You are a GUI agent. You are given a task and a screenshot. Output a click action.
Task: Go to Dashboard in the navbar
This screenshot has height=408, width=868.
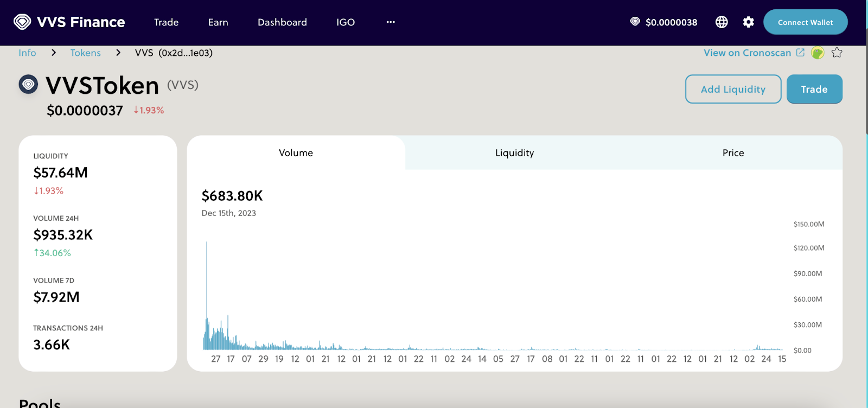(x=282, y=22)
